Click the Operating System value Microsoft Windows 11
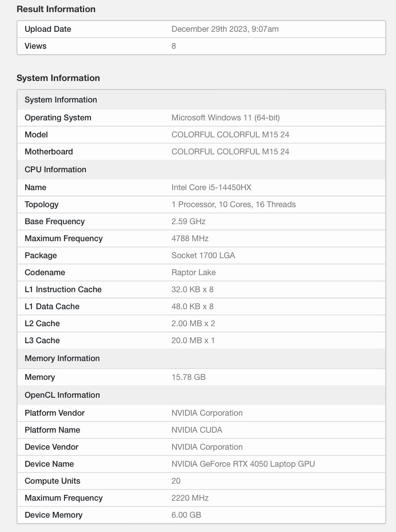This screenshot has height=532, width=396. pyautogui.click(x=225, y=118)
